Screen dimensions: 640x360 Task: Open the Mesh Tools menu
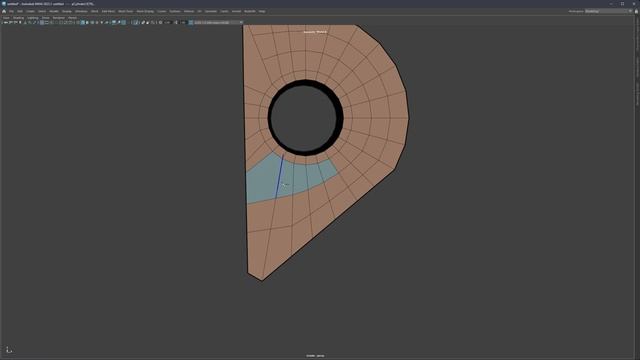coord(126,11)
